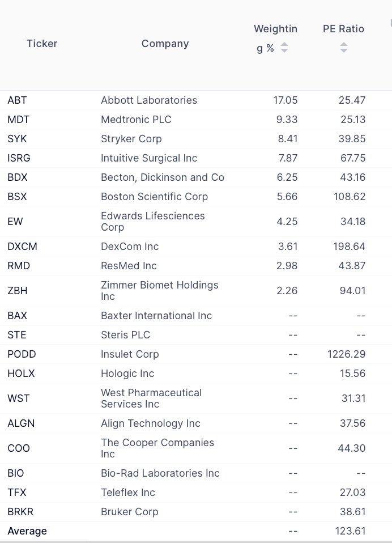Click the Ticker column header
This screenshot has height=543, width=392.
coord(42,44)
